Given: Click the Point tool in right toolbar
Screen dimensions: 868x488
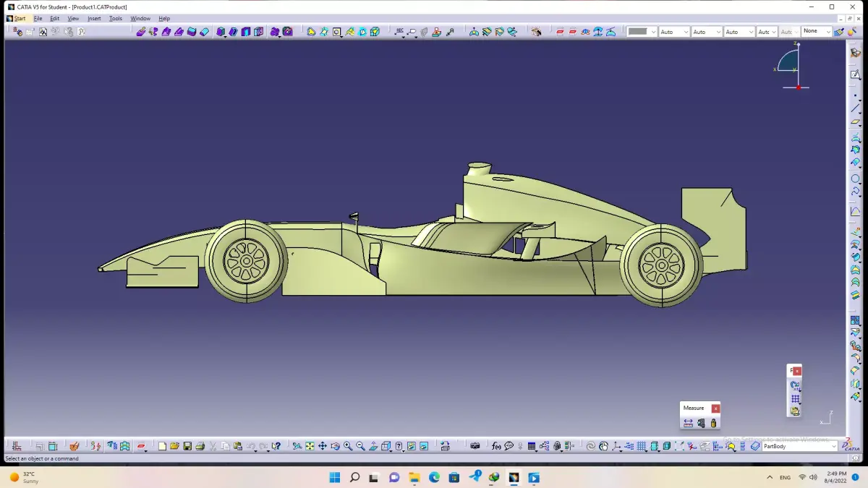Looking at the screenshot, I should click(x=856, y=95).
